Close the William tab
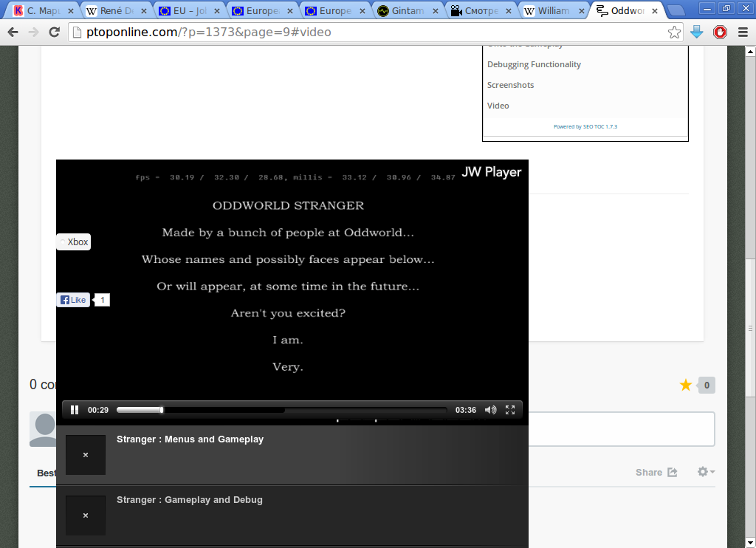756x548 pixels. (582, 10)
